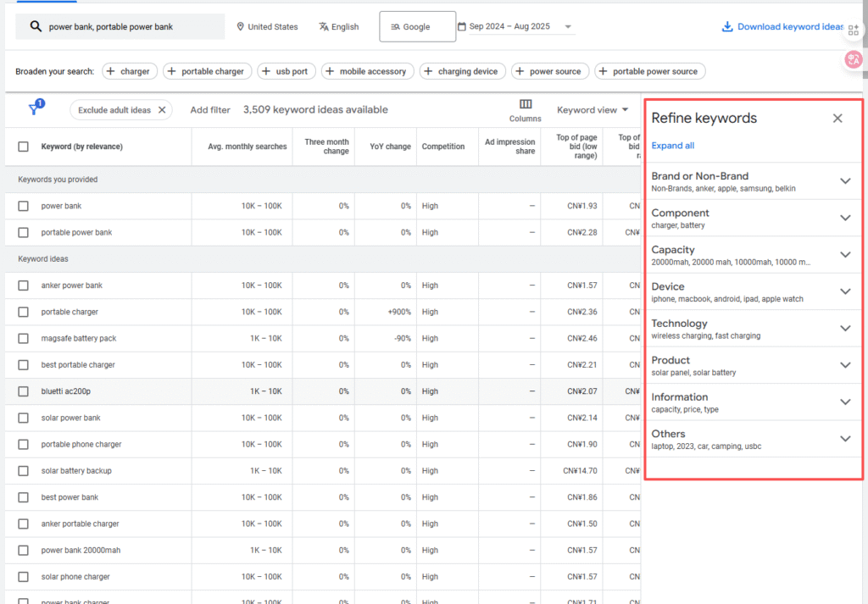
Task: Click the QR grid icon at top right
Action: [854, 29]
